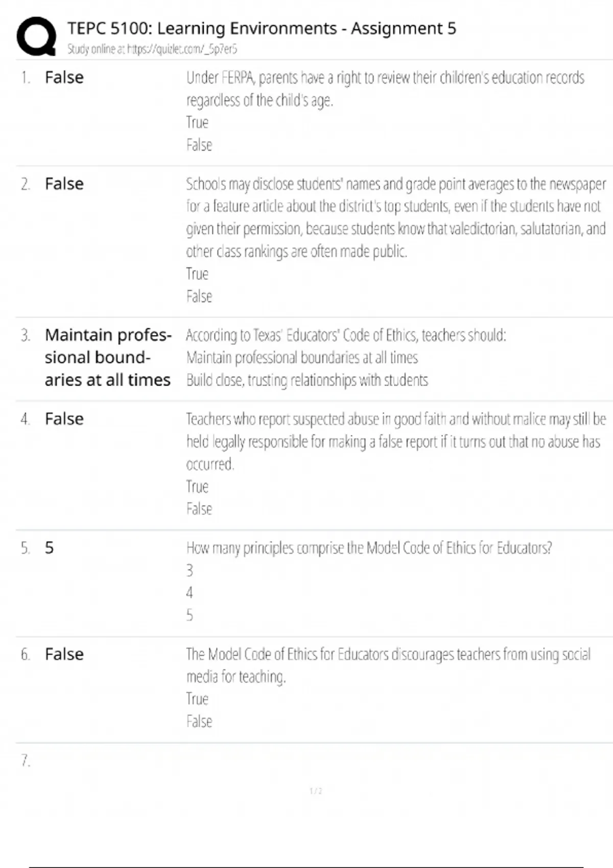Choose option 3 for Model Code principles
The image size is (613, 868).
click(x=190, y=570)
